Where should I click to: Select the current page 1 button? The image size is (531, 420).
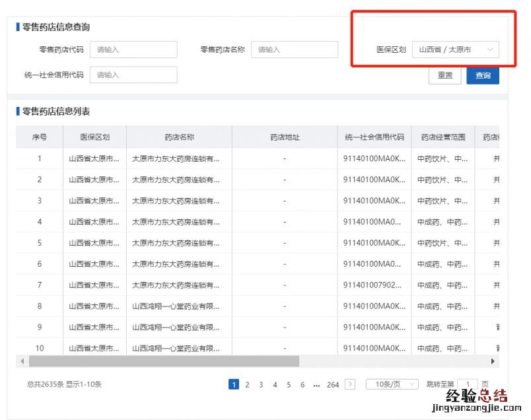[x=234, y=384]
